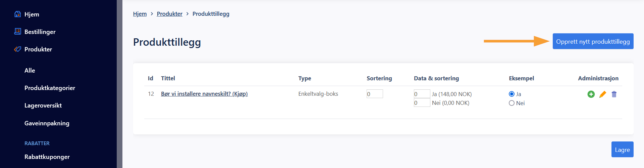Click the Sortering input field
Image resolution: width=644 pixels, height=168 pixels.
(375, 94)
